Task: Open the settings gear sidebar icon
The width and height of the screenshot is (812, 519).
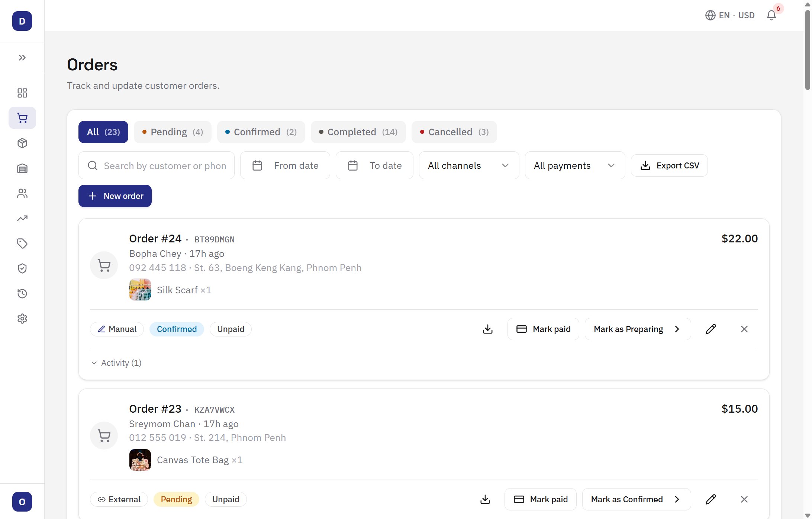Action: (22, 319)
